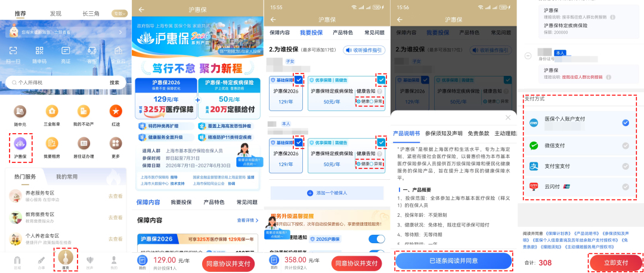Click info icon after 按既往症人群比例报销
This screenshot has height=273, width=644.
point(608,77)
